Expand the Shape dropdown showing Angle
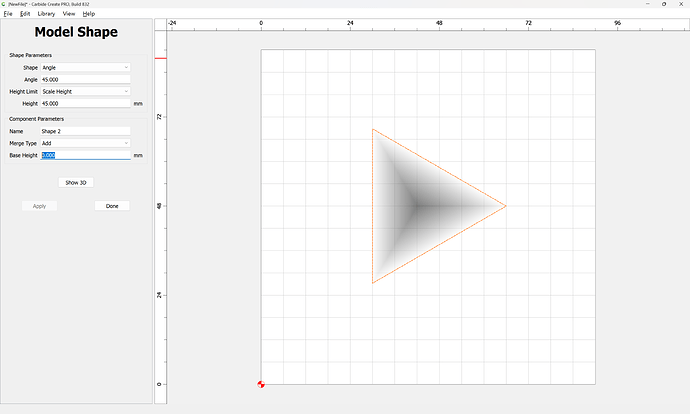This screenshot has height=414, width=690. click(85, 67)
